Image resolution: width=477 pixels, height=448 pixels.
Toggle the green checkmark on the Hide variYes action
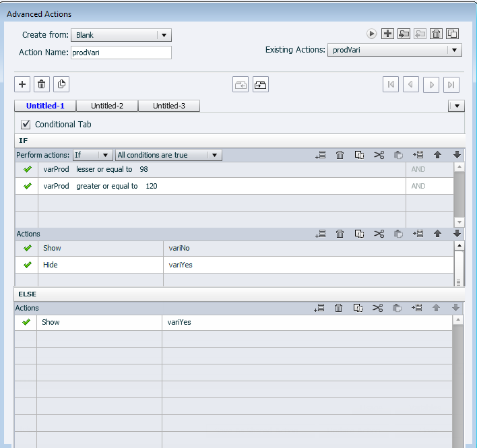click(x=27, y=265)
